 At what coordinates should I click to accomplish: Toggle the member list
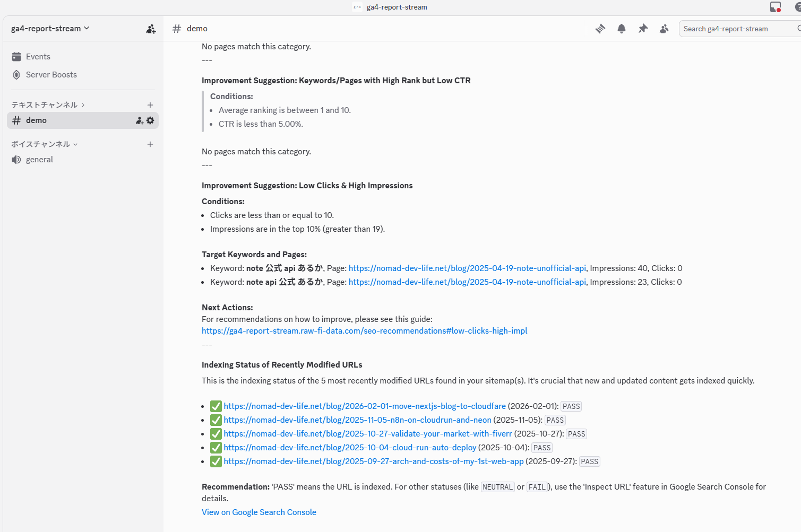point(664,29)
